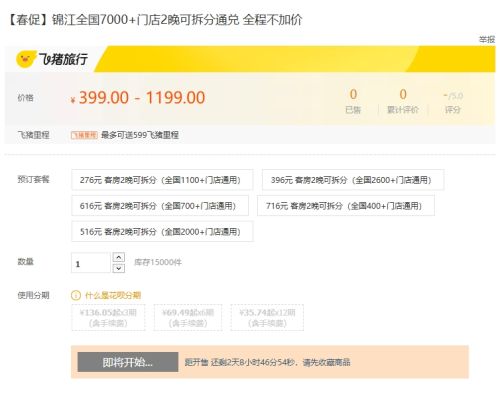The image size is (500, 407).
Task: Open the 累计评价 reviews count
Action: (403, 101)
